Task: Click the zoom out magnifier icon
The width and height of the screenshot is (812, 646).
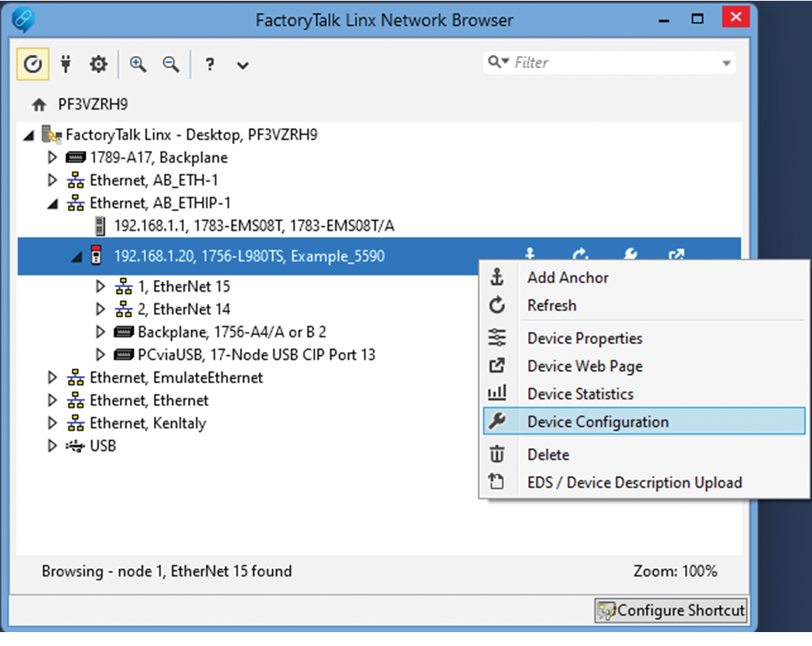Action: coord(171,65)
